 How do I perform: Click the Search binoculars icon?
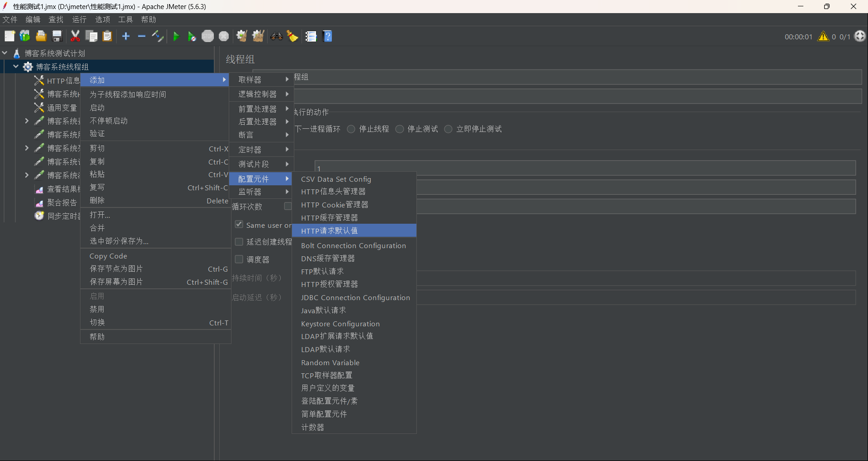(x=276, y=36)
